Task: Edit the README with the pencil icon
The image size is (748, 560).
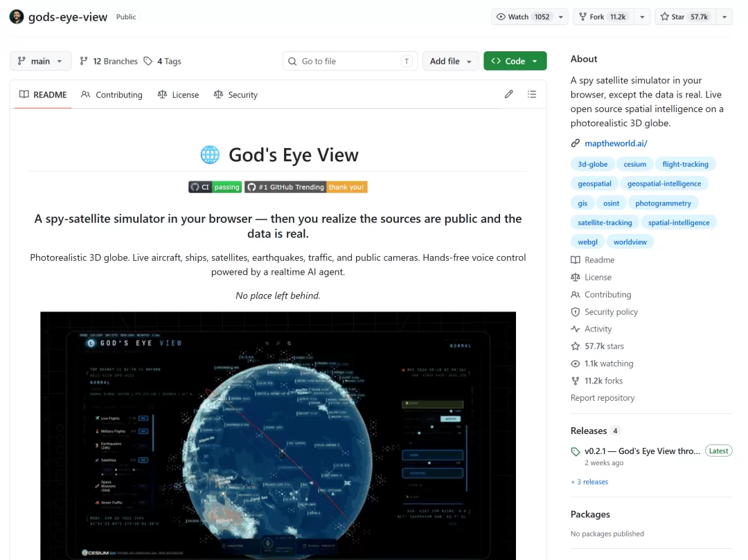Action: pyautogui.click(x=508, y=94)
